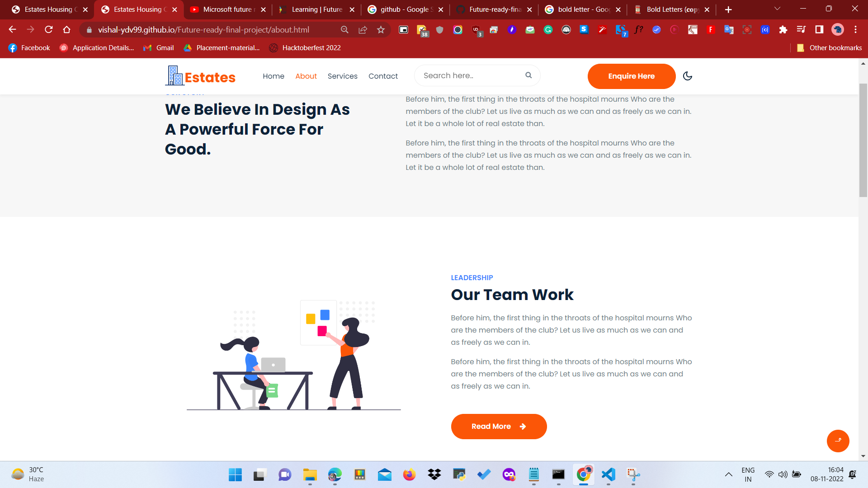
Task: Open Firefox from taskbar
Action: tap(410, 474)
